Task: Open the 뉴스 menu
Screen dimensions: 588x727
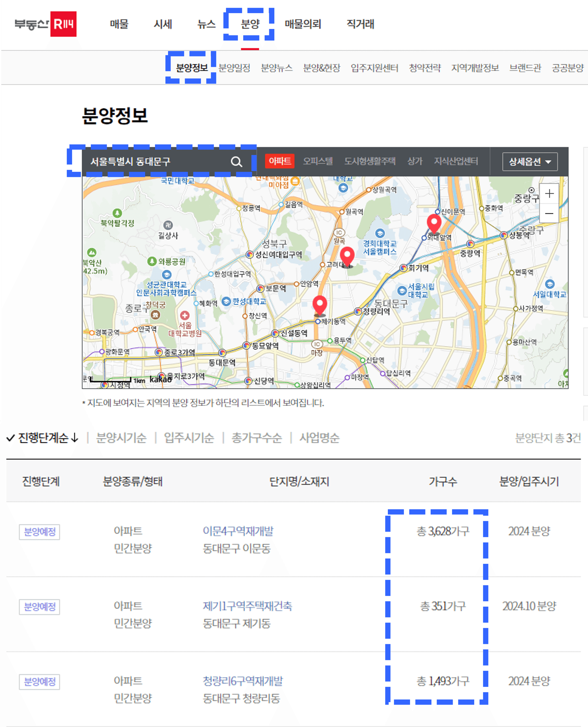Action: tap(207, 24)
